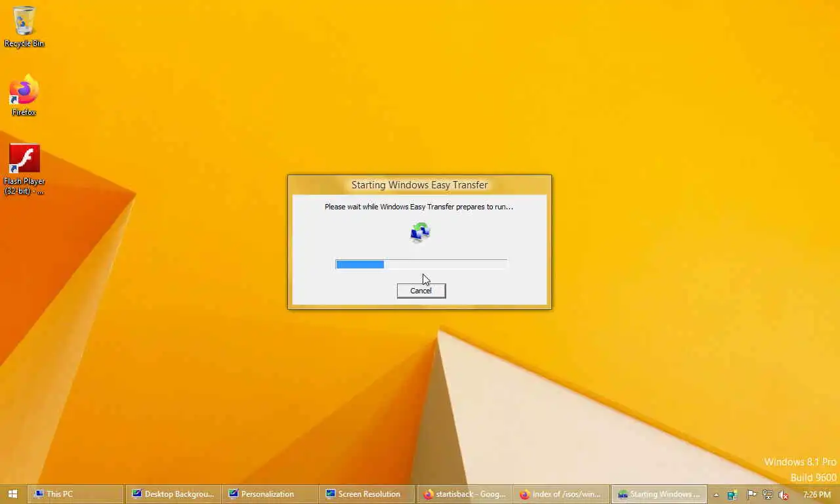The height and width of the screenshot is (504, 840).
Task: Switch to Personalization taskbar window
Action: 270,494
